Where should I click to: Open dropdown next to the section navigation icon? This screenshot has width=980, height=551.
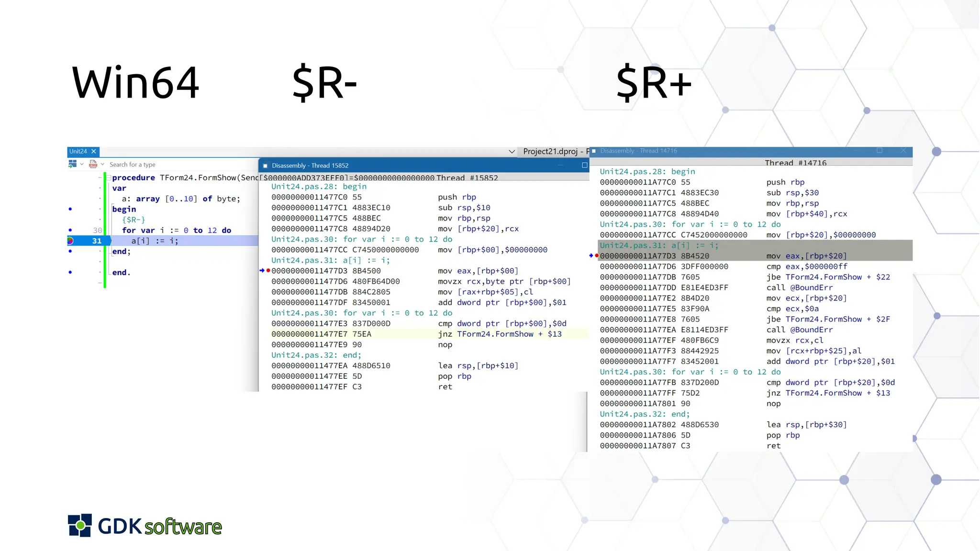coord(82,165)
